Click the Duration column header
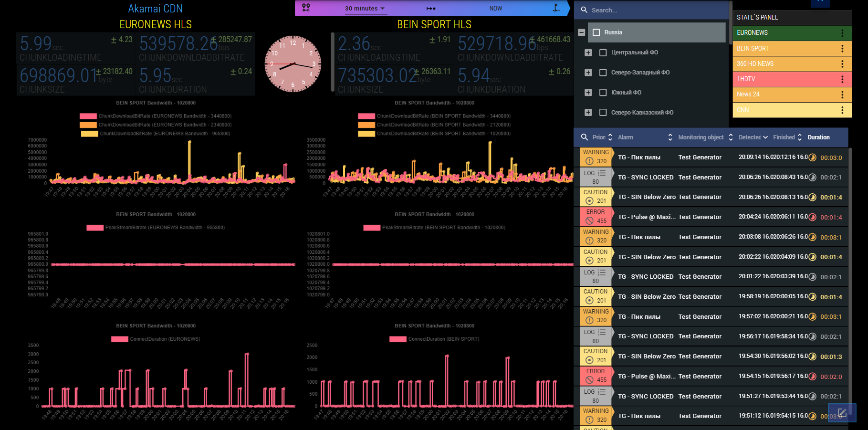This screenshot has width=868, height=430. (x=818, y=137)
